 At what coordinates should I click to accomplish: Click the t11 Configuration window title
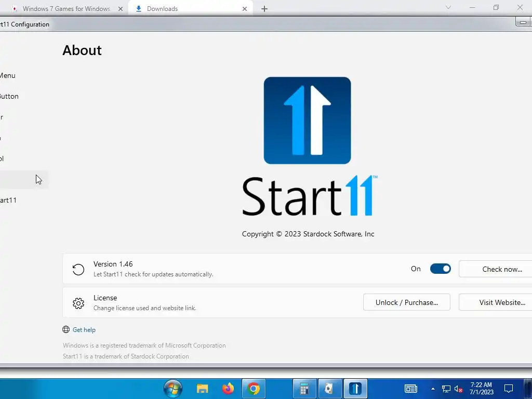coord(24,24)
